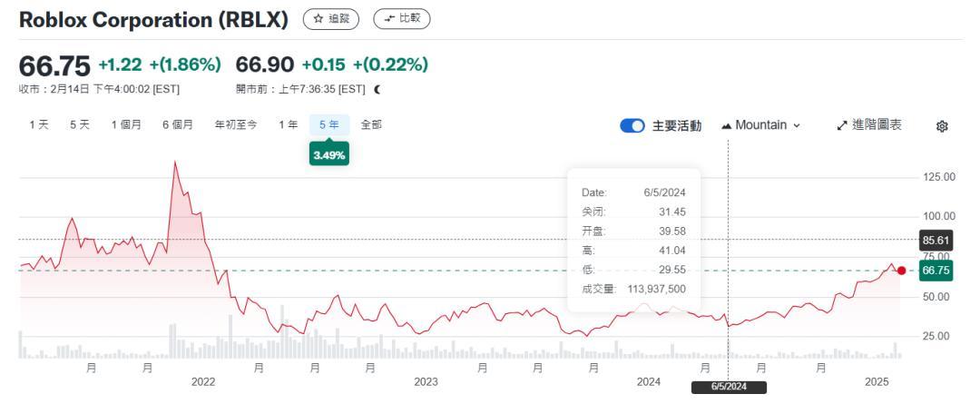The width and height of the screenshot is (980, 404).
Task: Click the 100.00 axis value
Action: pyautogui.click(x=939, y=216)
